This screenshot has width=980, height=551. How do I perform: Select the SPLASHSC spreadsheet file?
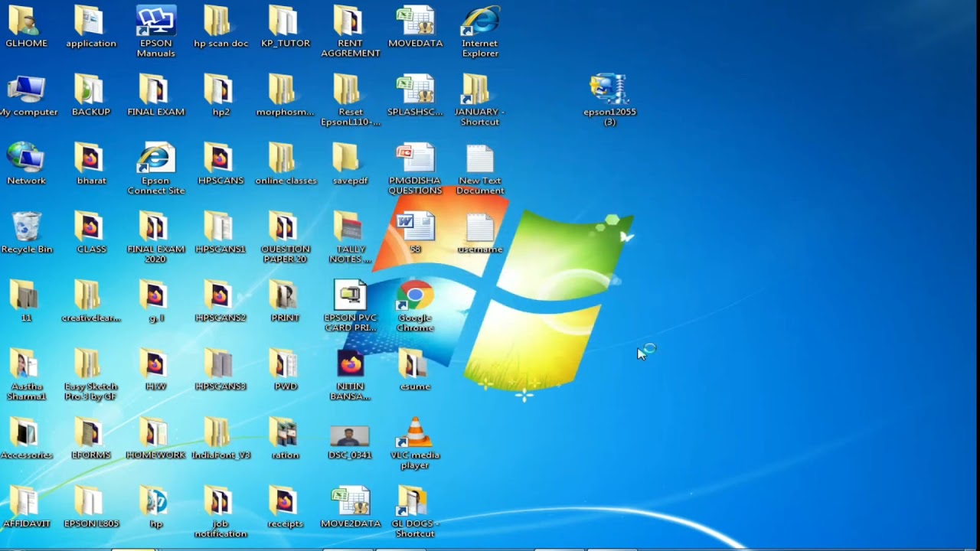tap(415, 96)
